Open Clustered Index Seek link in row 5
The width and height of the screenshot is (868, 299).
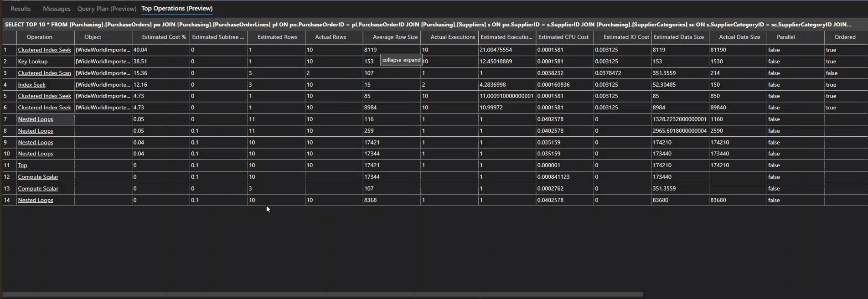(45, 96)
